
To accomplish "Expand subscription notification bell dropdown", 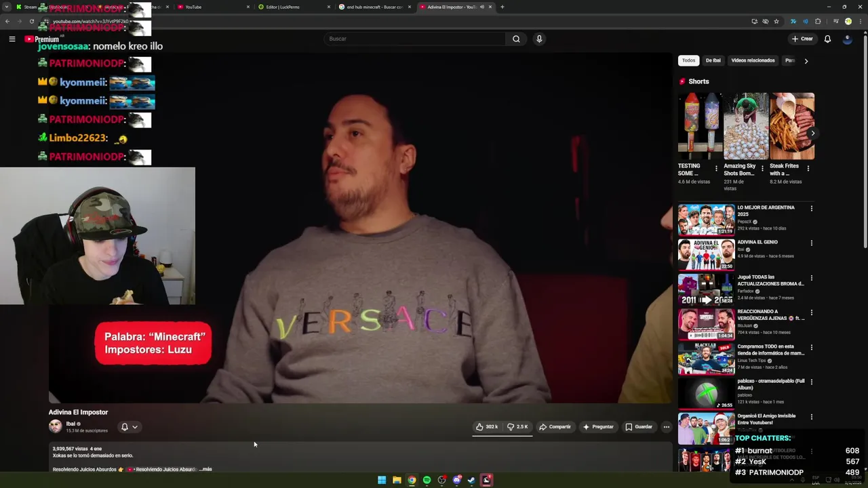I will [129, 427].
